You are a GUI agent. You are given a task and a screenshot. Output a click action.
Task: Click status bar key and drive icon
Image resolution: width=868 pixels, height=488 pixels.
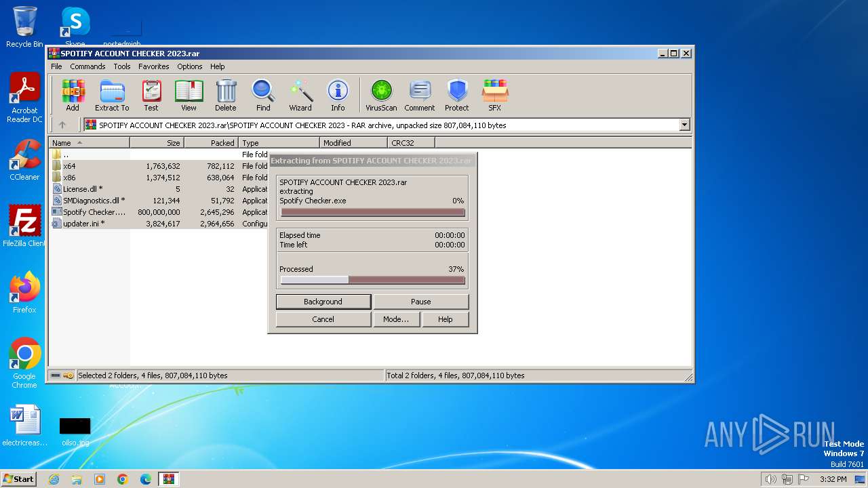click(62, 375)
